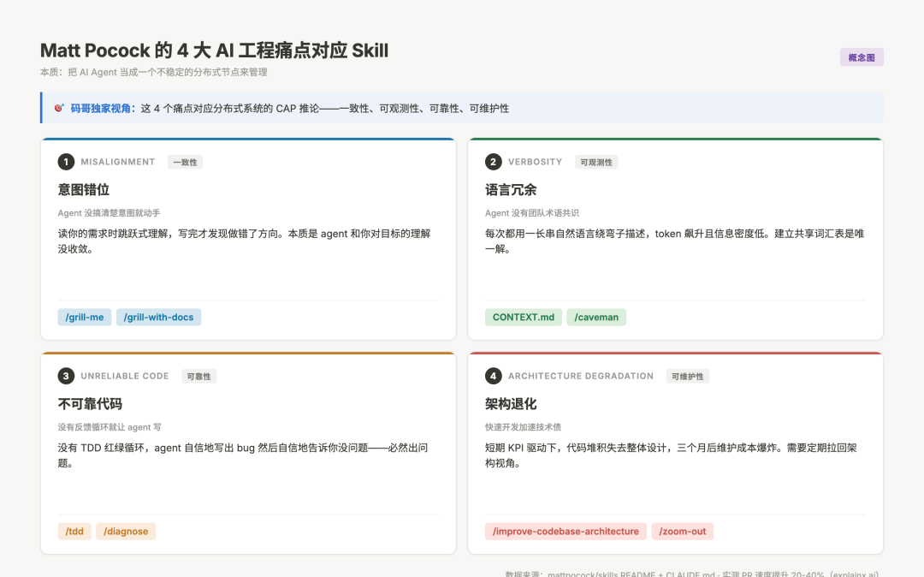Viewport: 924px width, 577px height.
Task: Click the number 2 circle badge
Action: point(494,162)
